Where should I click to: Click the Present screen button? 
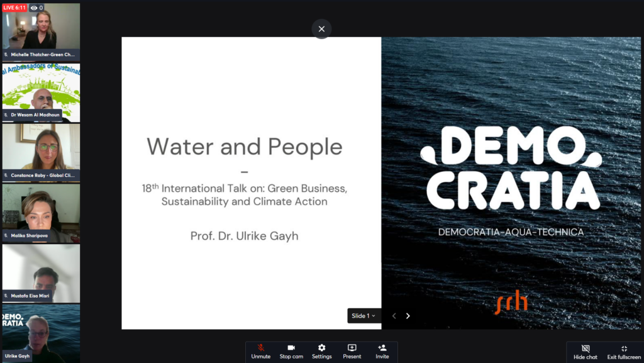(352, 352)
